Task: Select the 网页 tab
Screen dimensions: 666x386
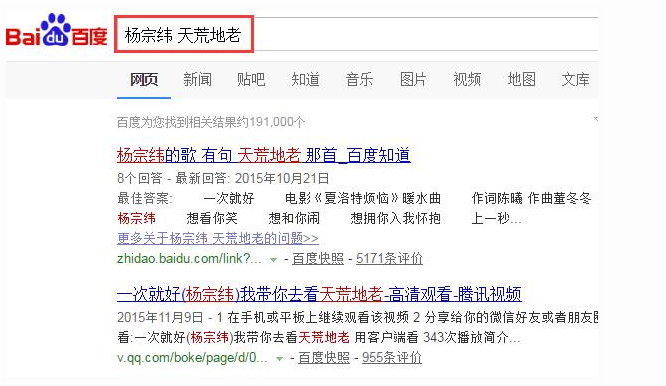Action: click(144, 79)
